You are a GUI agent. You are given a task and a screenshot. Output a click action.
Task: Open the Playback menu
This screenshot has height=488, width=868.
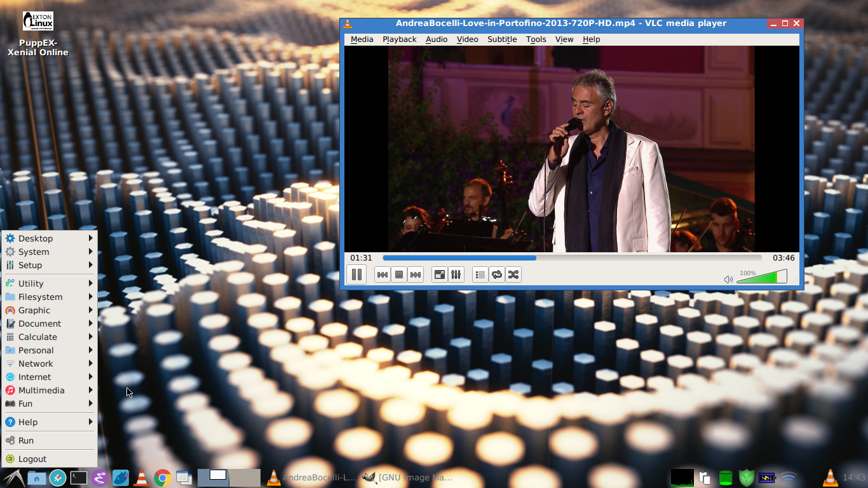point(400,39)
